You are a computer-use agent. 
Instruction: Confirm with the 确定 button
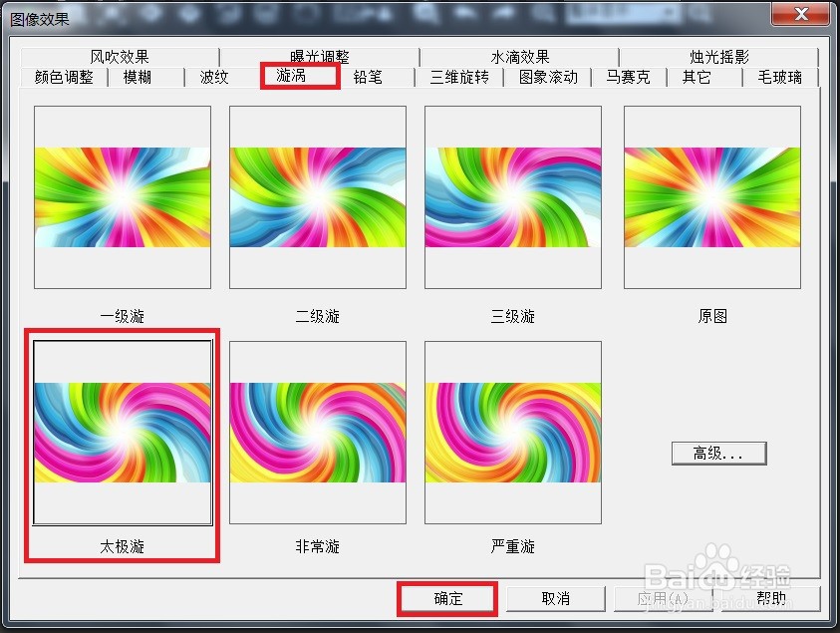(447, 598)
